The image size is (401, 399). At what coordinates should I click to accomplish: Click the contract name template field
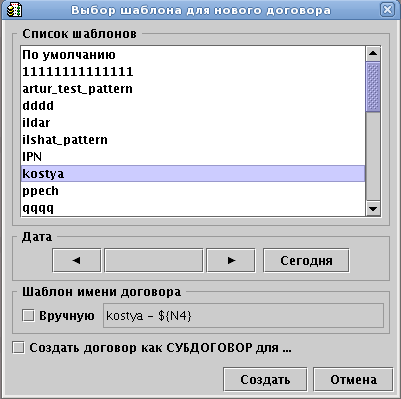[x=243, y=315]
